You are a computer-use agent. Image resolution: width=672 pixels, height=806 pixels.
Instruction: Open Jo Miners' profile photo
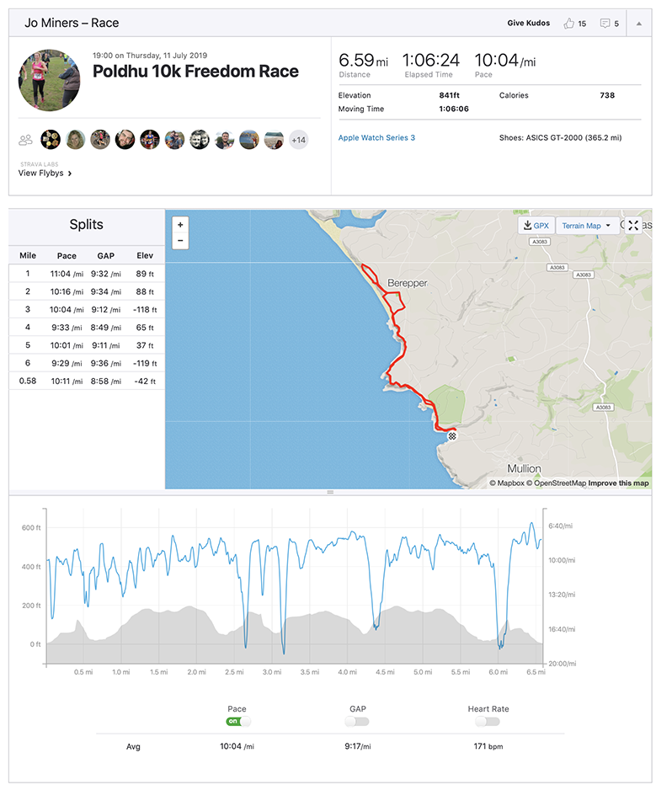click(x=49, y=80)
